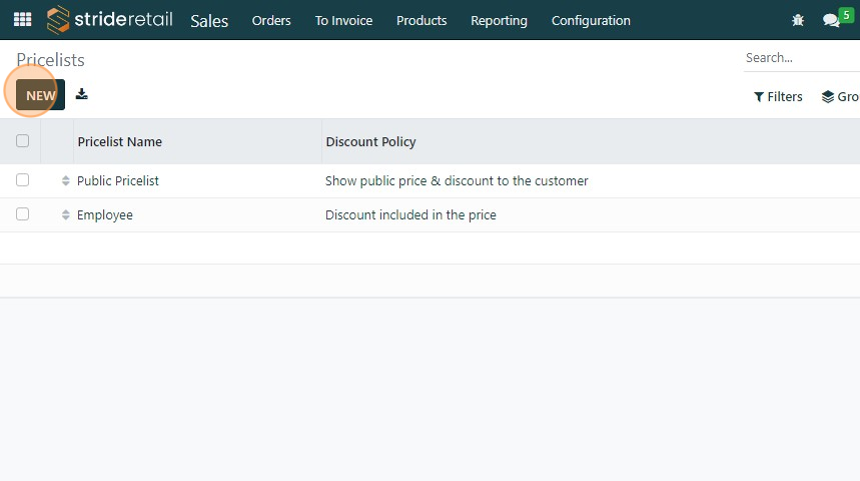Open the chat conversations icon
This screenshot has height=481, width=860.
[x=831, y=20]
